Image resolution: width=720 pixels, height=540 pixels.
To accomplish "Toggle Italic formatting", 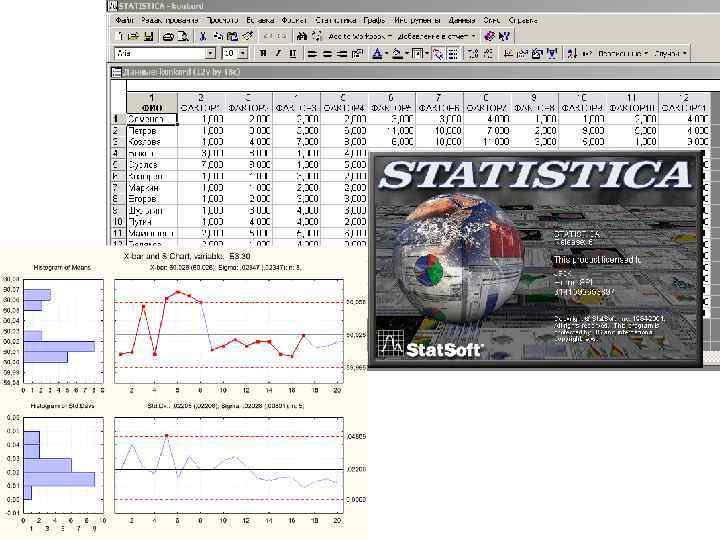I will coord(278,53).
